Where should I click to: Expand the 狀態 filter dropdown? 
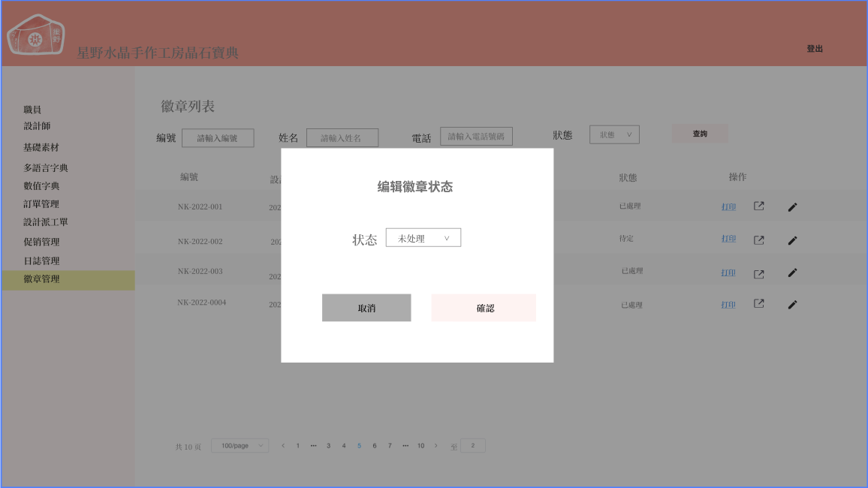point(614,135)
